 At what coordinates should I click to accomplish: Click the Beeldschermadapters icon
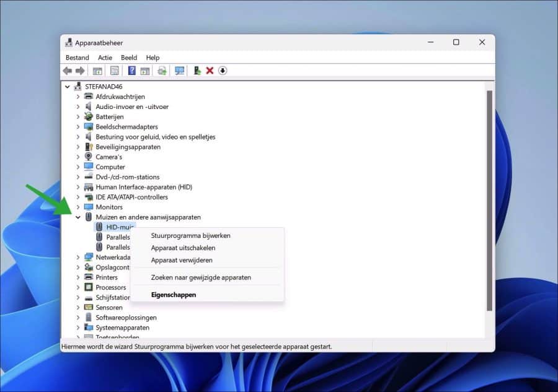[89, 126]
